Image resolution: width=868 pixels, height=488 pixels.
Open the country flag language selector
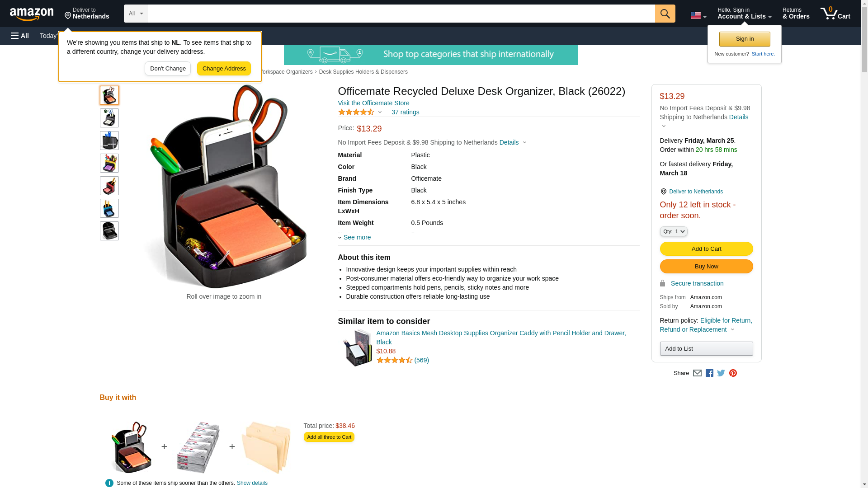tap(698, 15)
